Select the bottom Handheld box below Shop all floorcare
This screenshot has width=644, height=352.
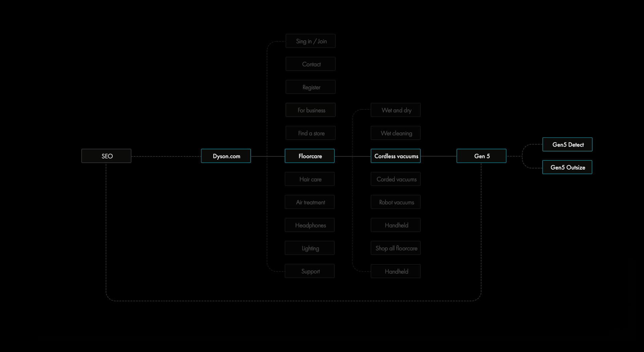pyautogui.click(x=396, y=271)
